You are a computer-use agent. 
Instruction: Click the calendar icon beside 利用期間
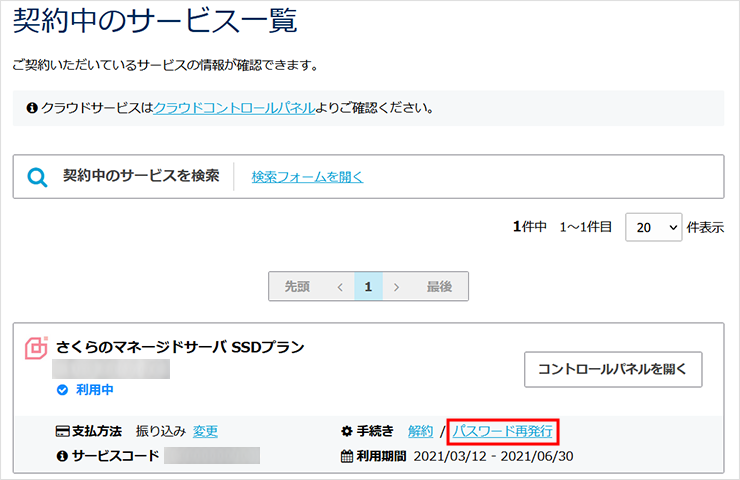pos(347,456)
